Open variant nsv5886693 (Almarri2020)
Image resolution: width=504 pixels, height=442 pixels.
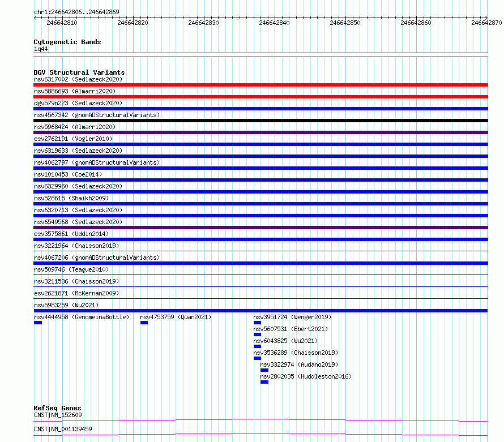[75, 91]
